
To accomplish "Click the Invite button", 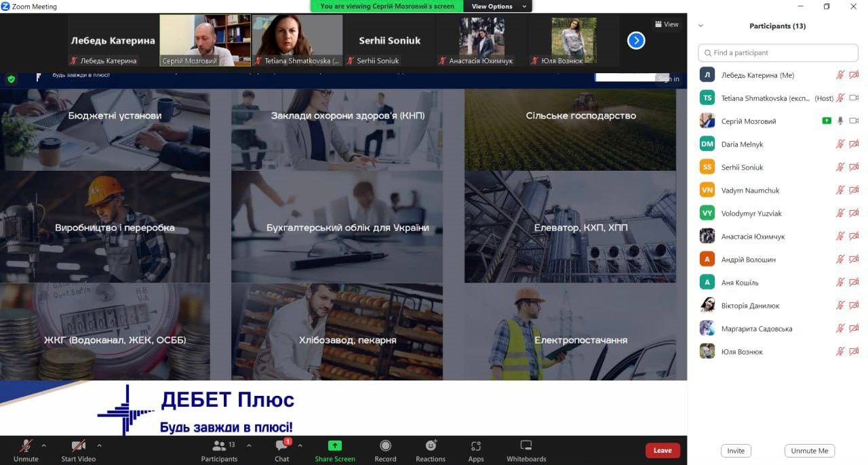I will coord(736,451).
